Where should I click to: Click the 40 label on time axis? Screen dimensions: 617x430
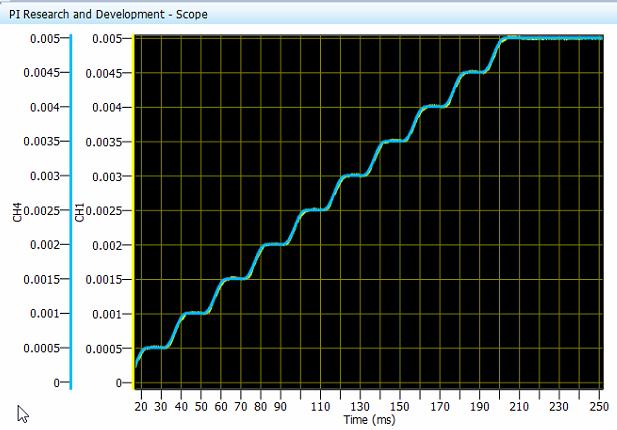click(x=181, y=406)
